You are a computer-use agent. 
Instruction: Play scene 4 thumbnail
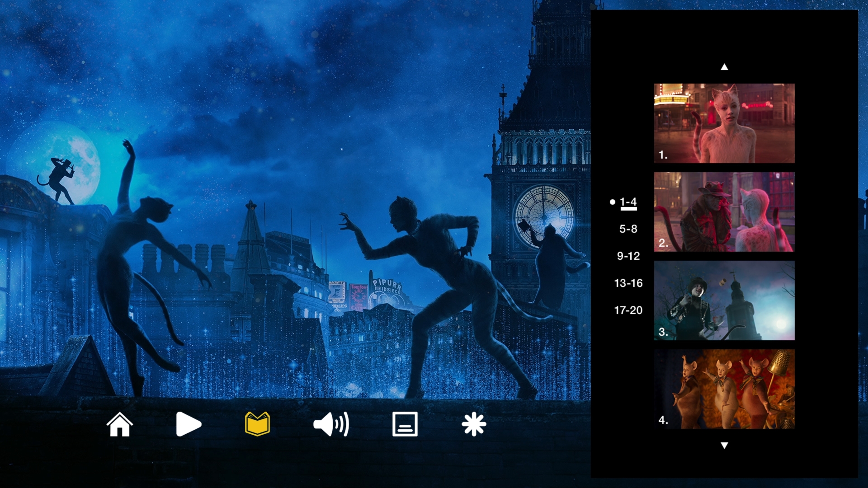(x=724, y=389)
